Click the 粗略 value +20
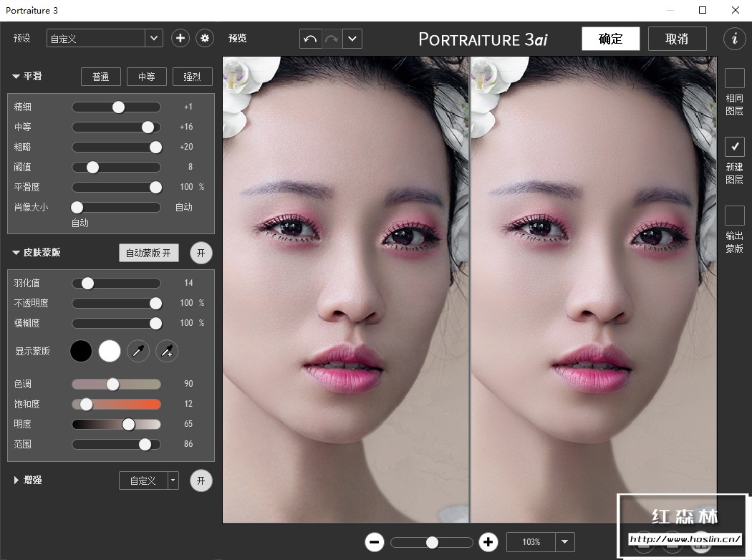This screenshot has width=752, height=560. [186, 147]
